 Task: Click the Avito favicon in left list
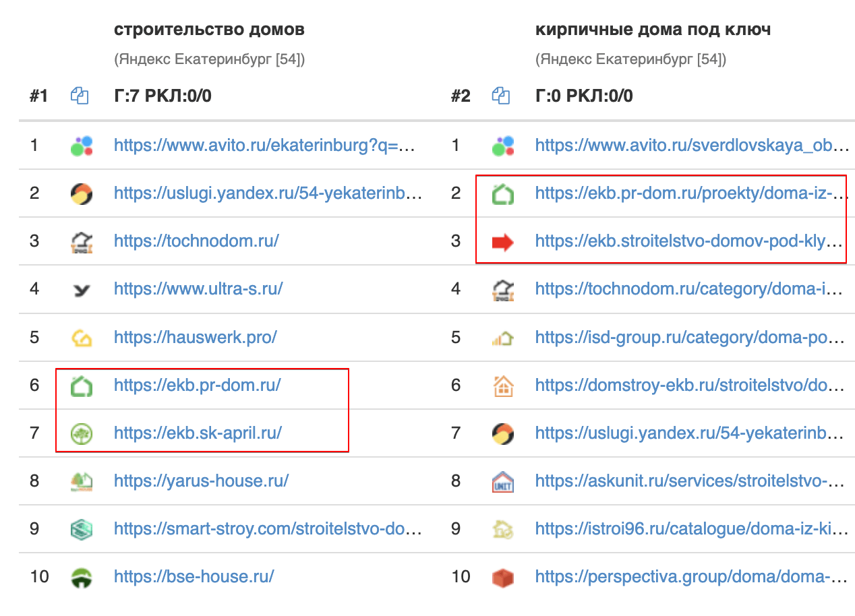pos(82,146)
